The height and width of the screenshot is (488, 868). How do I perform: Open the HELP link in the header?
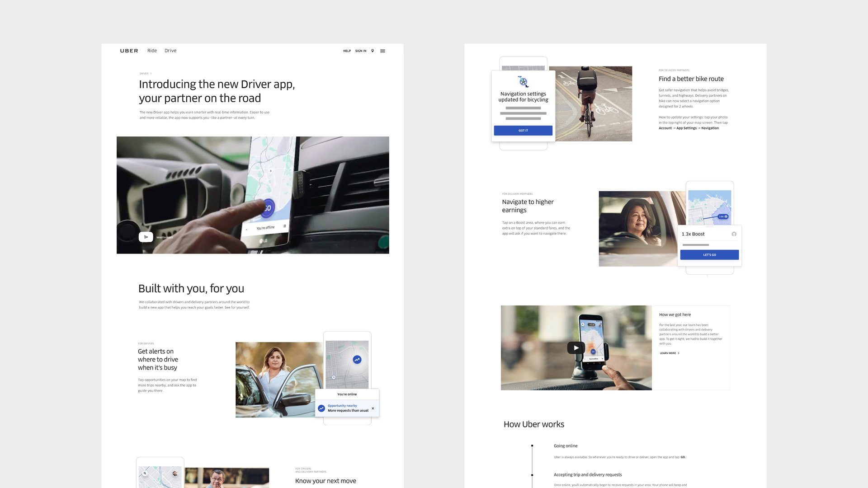point(347,51)
